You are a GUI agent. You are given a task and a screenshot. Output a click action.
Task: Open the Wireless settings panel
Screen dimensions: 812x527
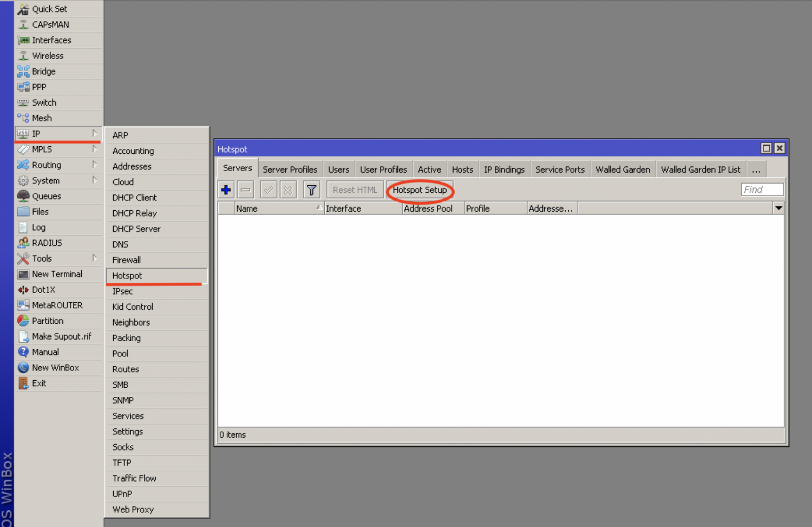click(x=48, y=55)
